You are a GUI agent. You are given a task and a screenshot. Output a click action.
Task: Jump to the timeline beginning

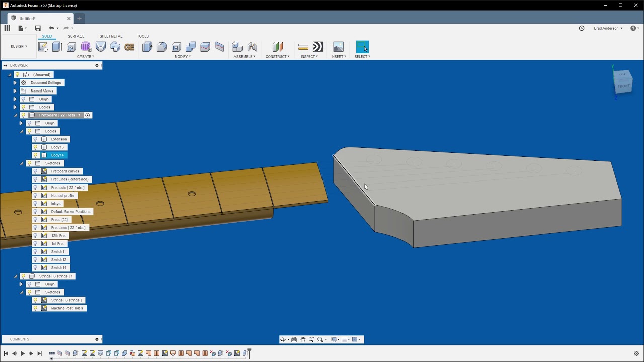6,354
